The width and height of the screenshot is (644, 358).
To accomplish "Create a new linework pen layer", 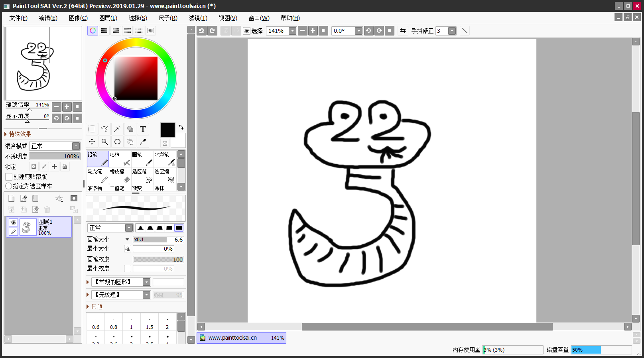I will coord(24,199).
